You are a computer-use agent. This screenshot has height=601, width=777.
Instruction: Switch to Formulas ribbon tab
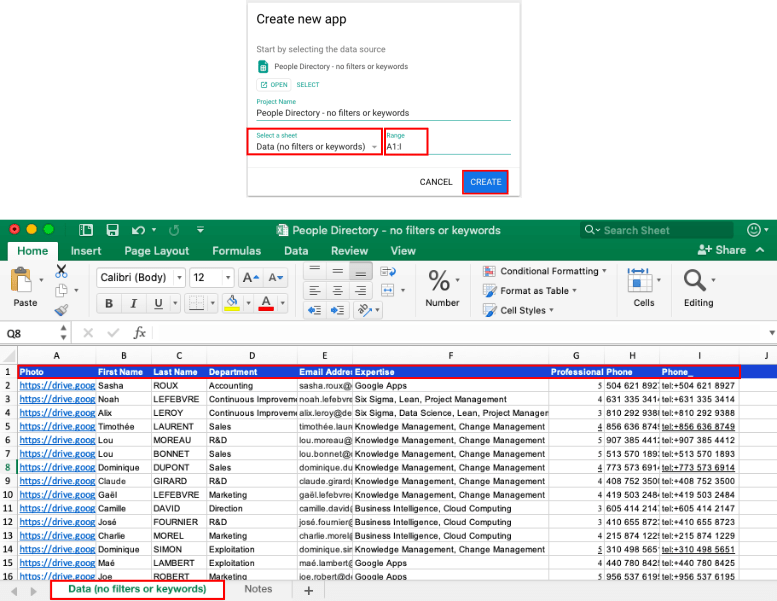coord(236,251)
